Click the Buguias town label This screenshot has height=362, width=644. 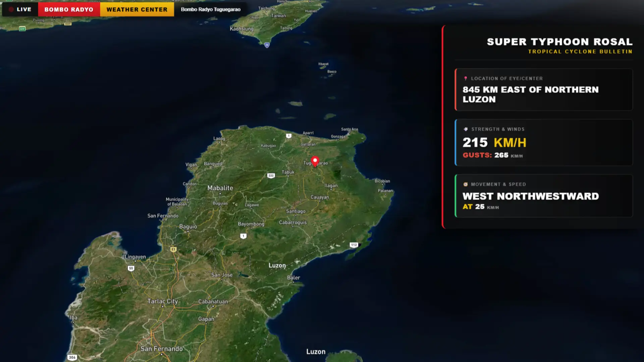point(220,203)
